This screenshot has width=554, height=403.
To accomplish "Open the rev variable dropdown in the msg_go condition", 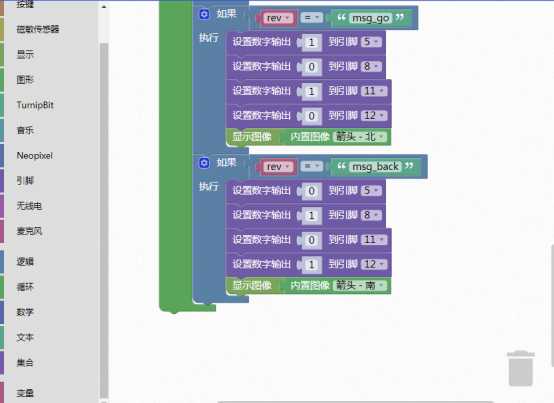I will pyautogui.click(x=278, y=18).
